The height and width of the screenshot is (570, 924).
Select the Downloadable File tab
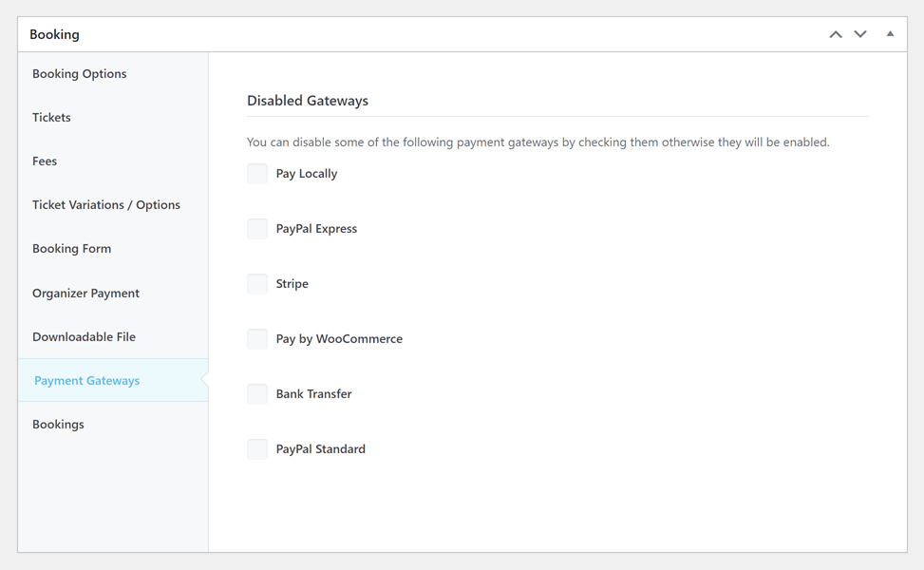[x=84, y=337]
